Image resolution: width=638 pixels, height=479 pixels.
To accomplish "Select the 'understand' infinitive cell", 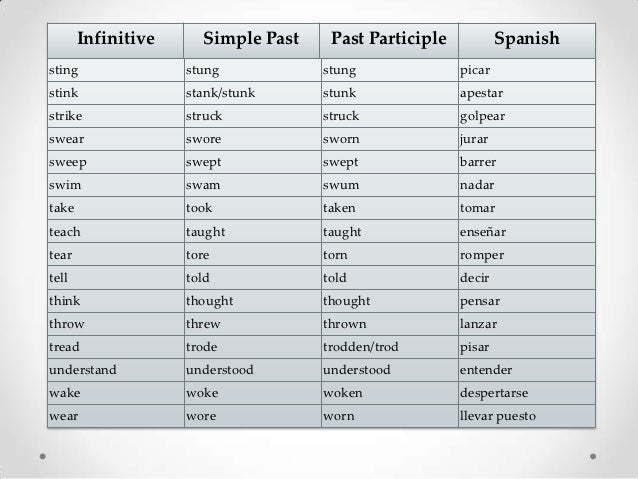I will [x=116, y=370].
